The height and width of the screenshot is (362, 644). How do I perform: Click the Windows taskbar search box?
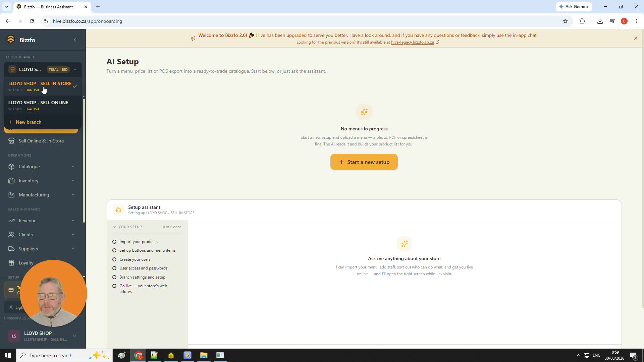pyautogui.click(x=64, y=355)
